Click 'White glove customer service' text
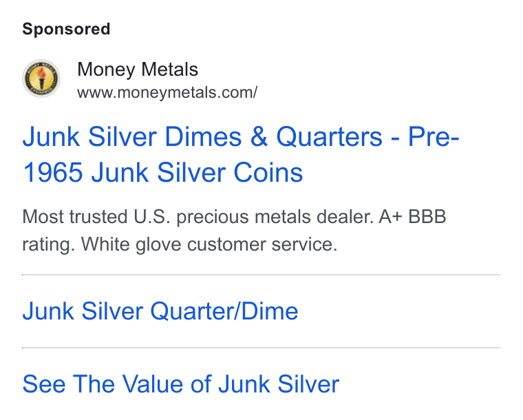The image size is (523, 420). 209,244
